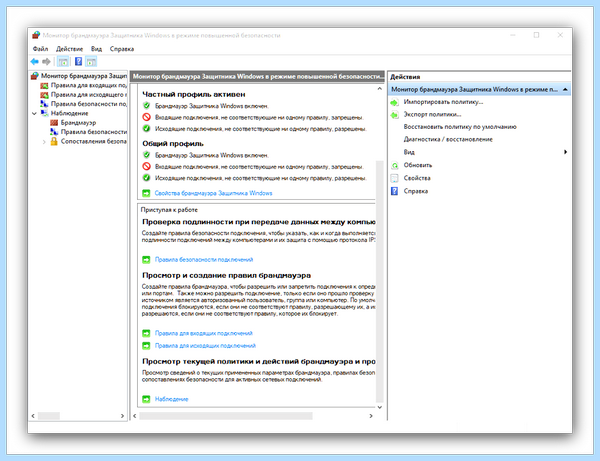Click Справка in the Actions pane
This screenshot has height=461, width=600.
click(x=416, y=191)
